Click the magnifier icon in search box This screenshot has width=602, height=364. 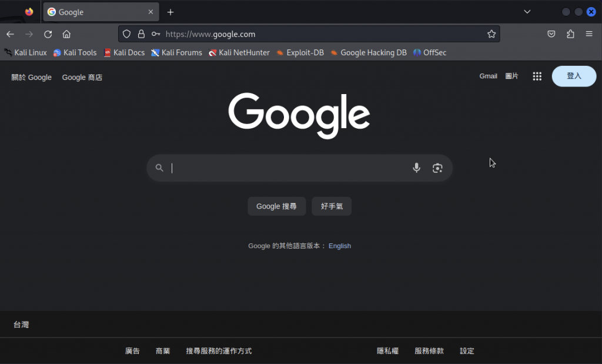pos(159,168)
